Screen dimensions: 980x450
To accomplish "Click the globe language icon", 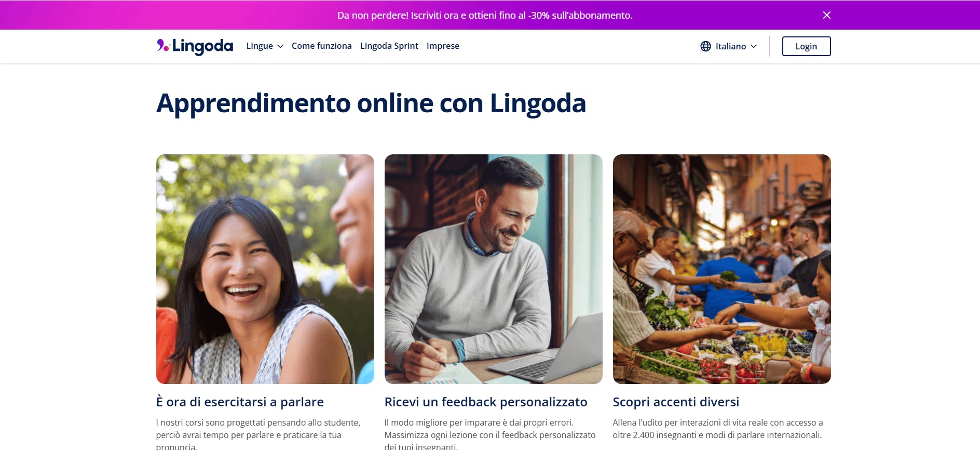I will 705,46.
